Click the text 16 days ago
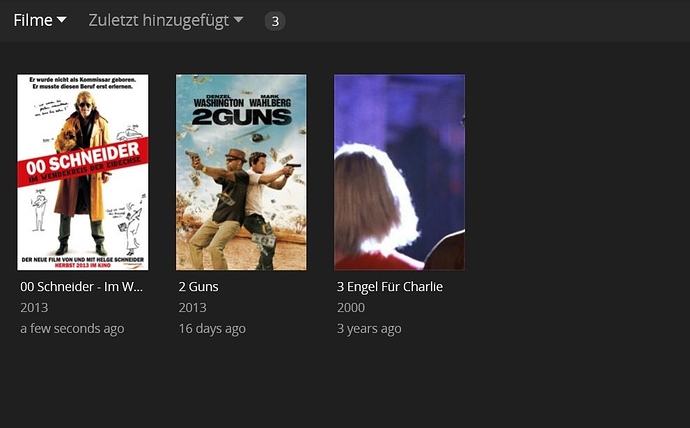 (x=212, y=329)
